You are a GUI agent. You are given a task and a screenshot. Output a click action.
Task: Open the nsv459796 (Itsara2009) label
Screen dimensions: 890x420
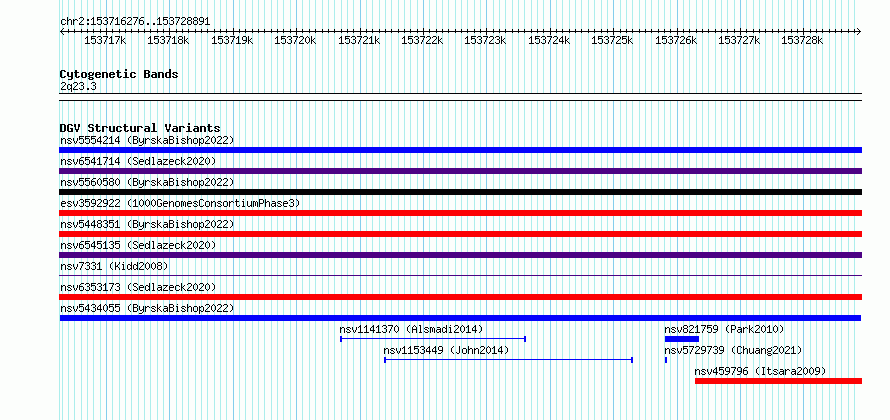point(761,371)
